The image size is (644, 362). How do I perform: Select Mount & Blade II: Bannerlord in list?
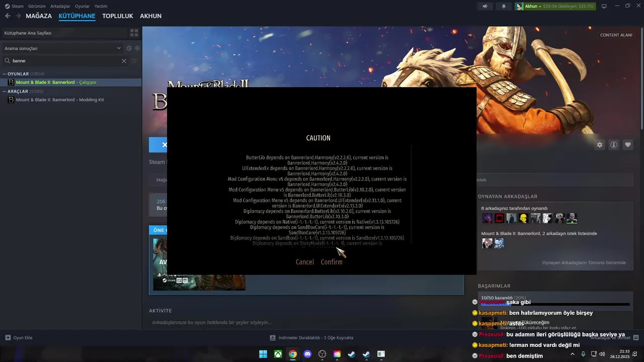point(71,82)
